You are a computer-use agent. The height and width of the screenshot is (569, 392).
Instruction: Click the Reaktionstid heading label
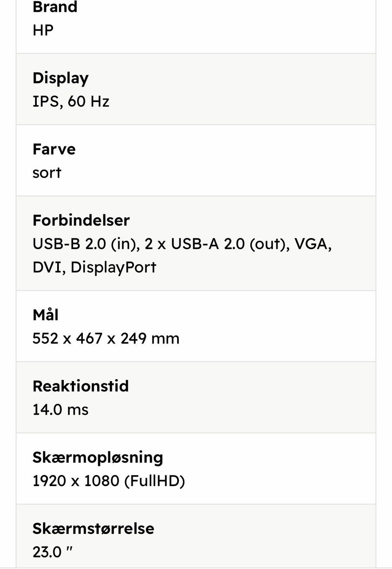click(x=80, y=386)
